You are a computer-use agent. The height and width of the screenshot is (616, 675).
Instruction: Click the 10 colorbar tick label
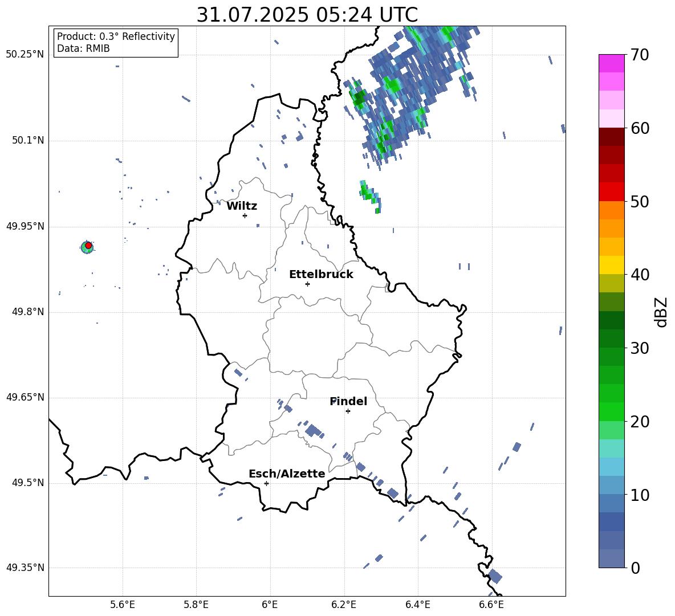640,495
